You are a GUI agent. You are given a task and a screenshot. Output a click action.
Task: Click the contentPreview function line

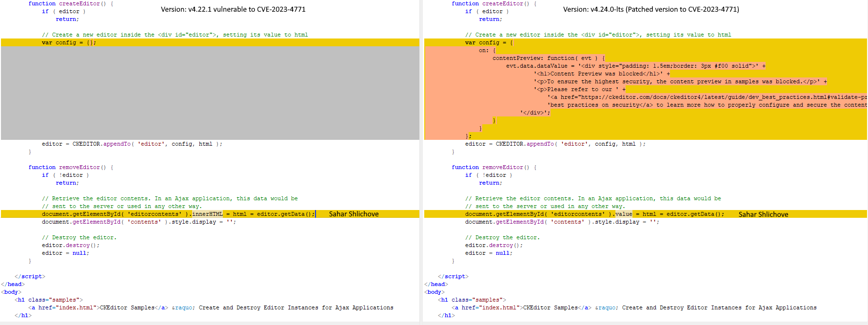[x=549, y=58]
